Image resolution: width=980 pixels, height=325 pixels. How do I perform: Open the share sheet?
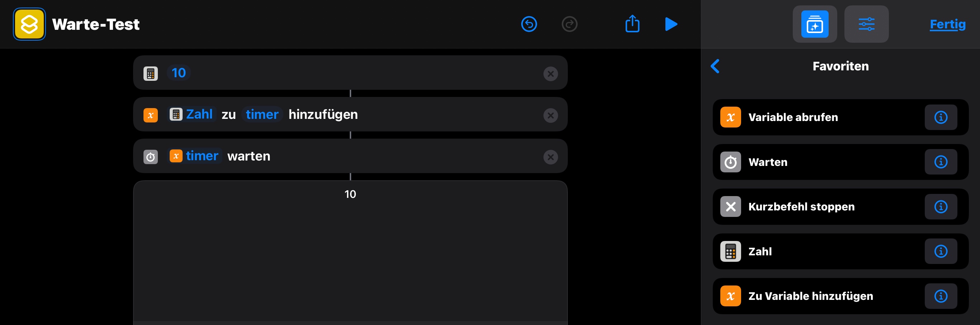coord(632,24)
